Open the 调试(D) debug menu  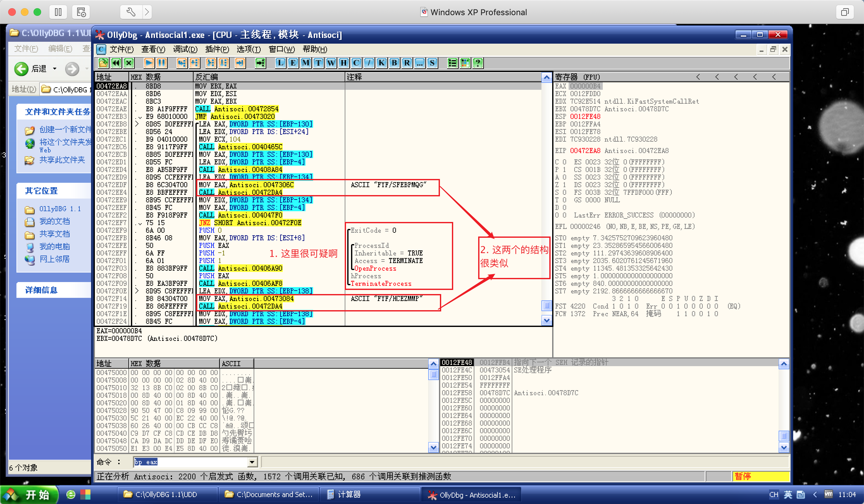point(185,49)
